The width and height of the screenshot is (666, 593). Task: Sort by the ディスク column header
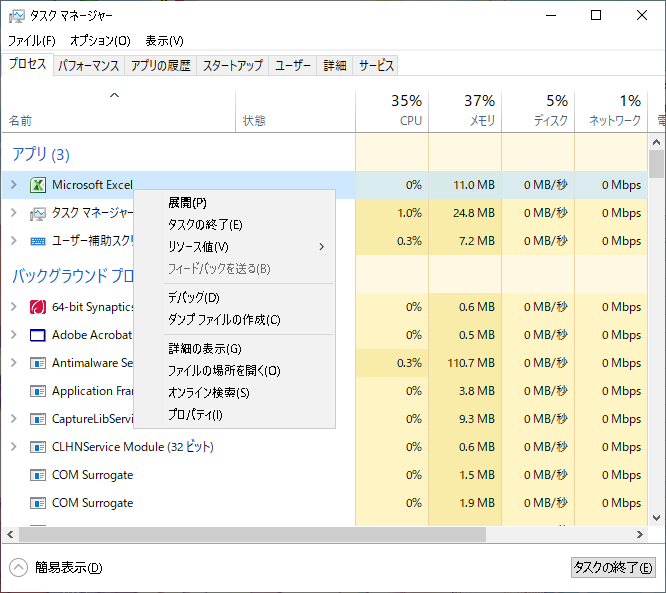click(x=538, y=111)
